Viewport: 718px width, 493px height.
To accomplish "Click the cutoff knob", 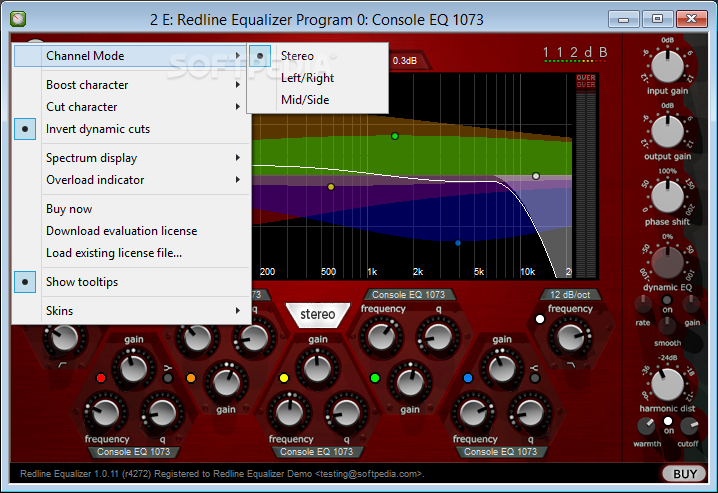I will [x=689, y=426].
